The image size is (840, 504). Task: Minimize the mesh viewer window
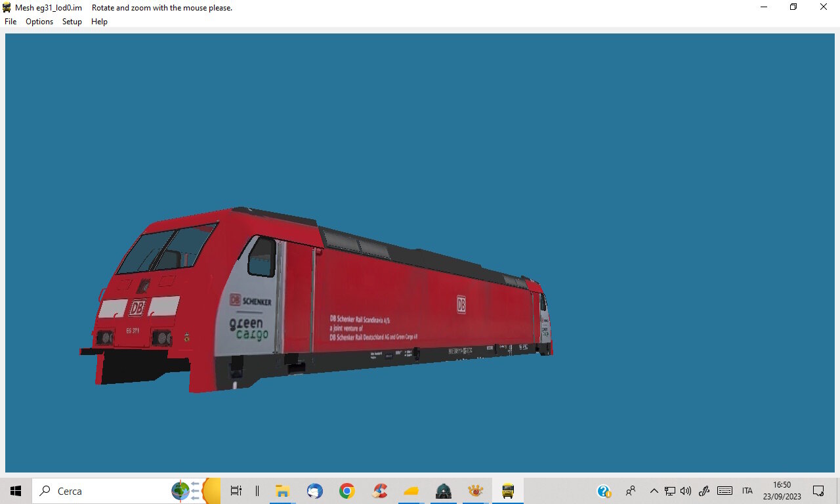click(764, 7)
